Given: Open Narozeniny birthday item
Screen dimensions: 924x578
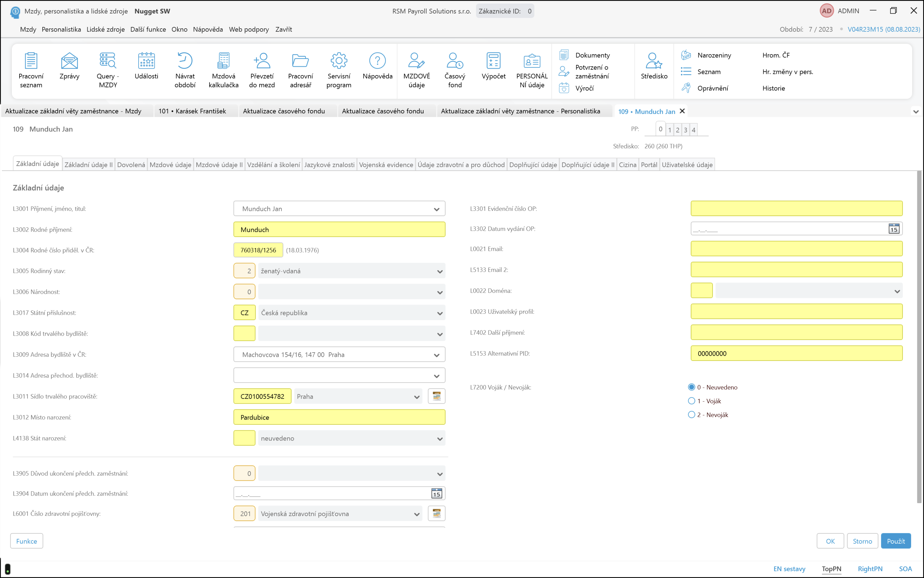Looking at the screenshot, I should (x=706, y=55).
